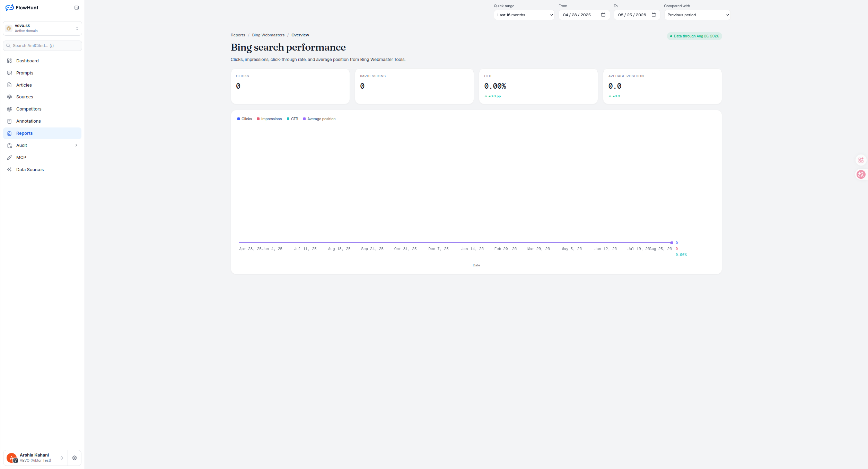Open Dashboard in the sidebar
Viewport: 868px width, 469px height.
click(x=42, y=61)
